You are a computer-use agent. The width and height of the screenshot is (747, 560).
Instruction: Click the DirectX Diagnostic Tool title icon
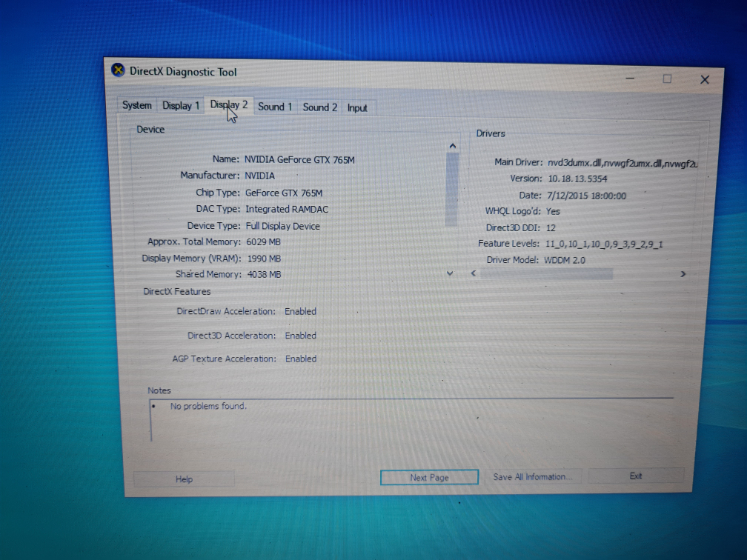tap(118, 70)
